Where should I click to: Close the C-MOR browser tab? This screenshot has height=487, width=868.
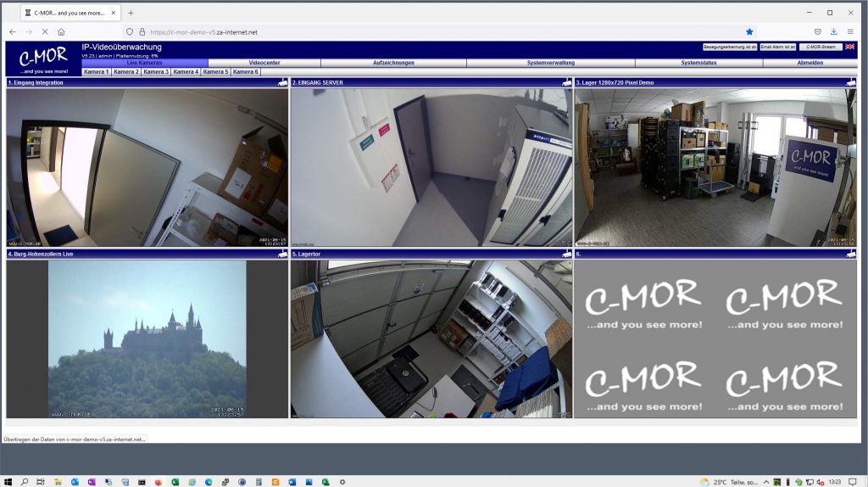pyautogui.click(x=114, y=13)
